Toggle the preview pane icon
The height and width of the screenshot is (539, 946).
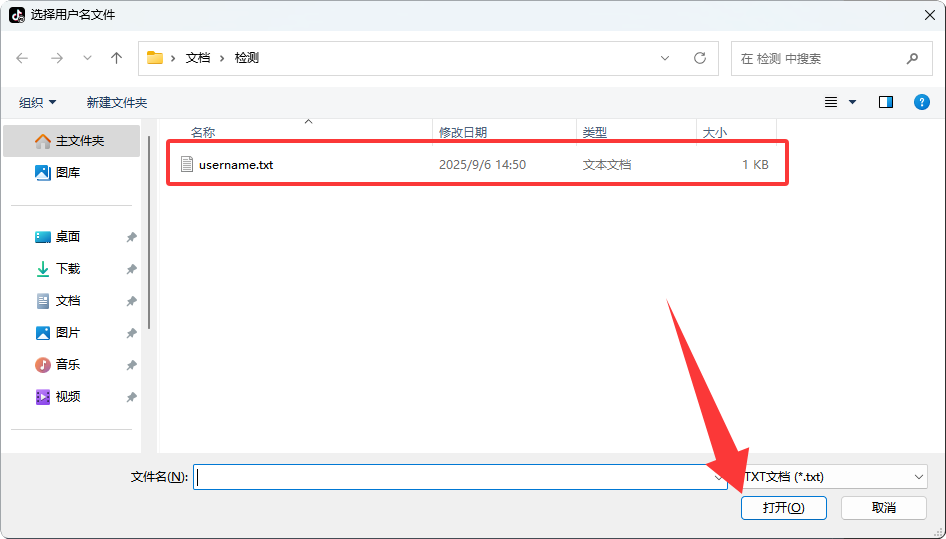click(x=885, y=102)
